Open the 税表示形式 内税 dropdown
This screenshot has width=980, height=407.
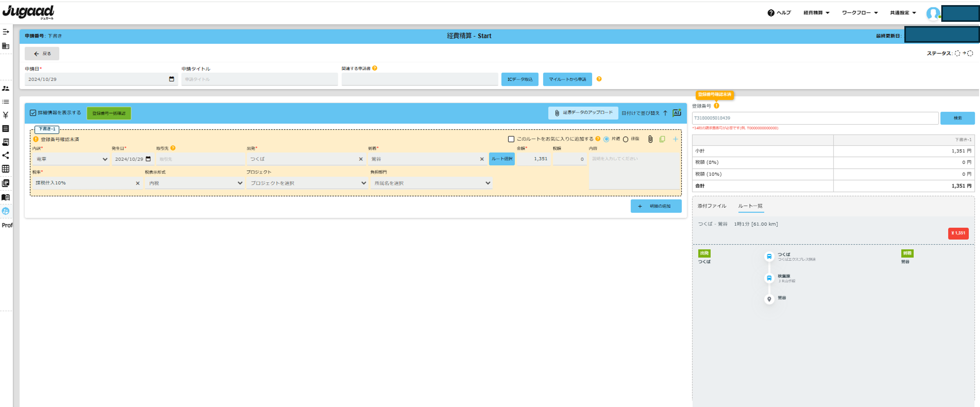click(x=194, y=183)
